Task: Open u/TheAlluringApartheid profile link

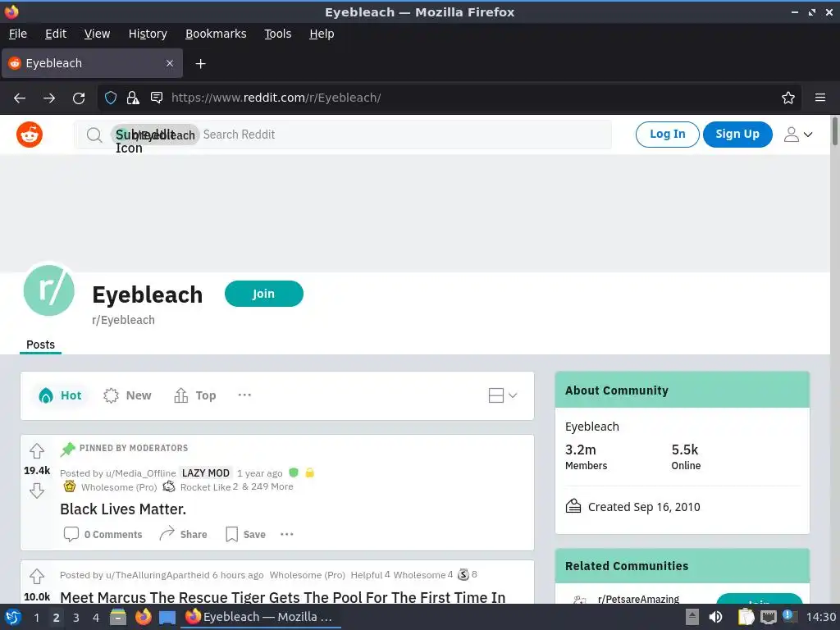Action: 157,575
